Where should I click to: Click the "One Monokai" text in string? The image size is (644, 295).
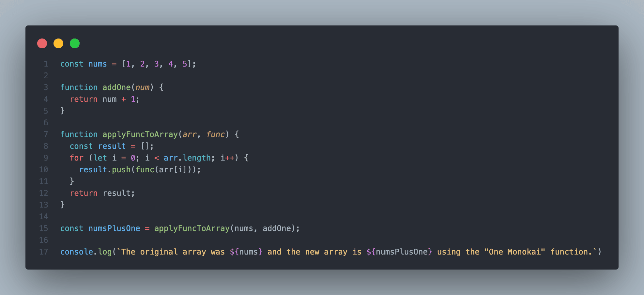pyautogui.click(x=514, y=252)
